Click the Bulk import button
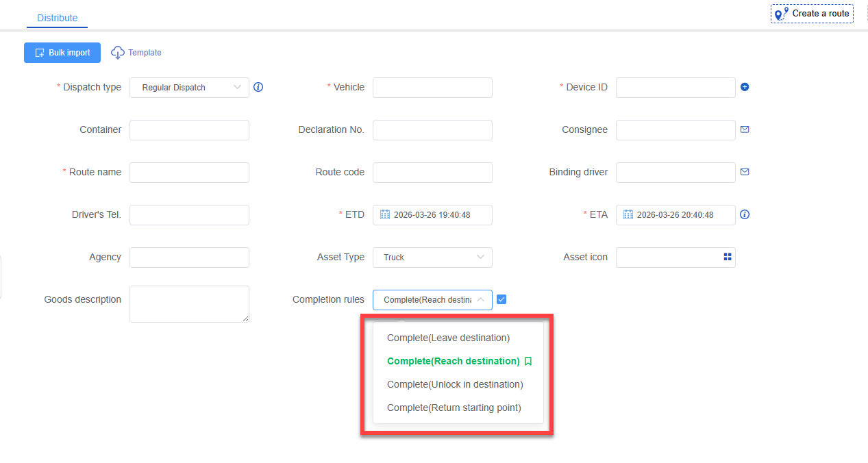 click(62, 53)
